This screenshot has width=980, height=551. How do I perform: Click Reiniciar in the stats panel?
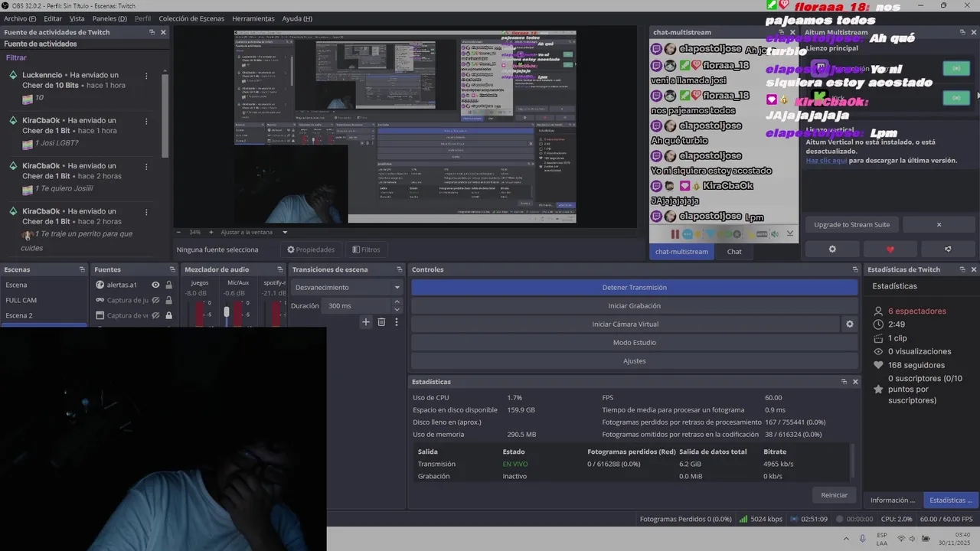pyautogui.click(x=834, y=495)
